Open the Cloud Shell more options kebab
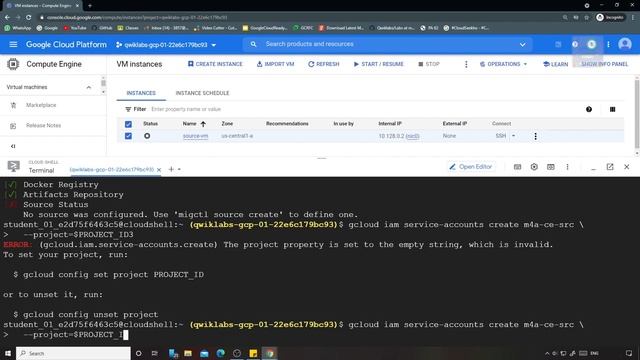This screenshot has width=640, height=360. 567,167
